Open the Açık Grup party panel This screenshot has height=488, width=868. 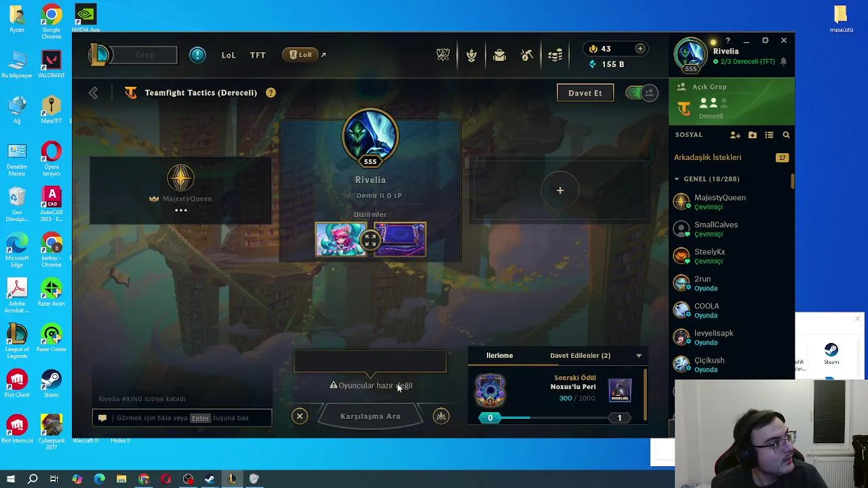pyautogui.click(x=732, y=102)
